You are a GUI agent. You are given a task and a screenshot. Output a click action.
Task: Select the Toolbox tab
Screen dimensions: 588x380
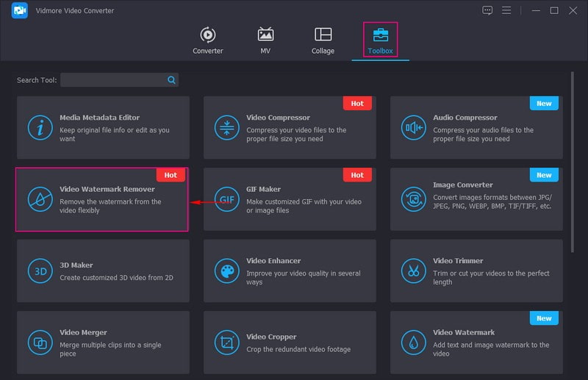pyautogui.click(x=380, y=40)
